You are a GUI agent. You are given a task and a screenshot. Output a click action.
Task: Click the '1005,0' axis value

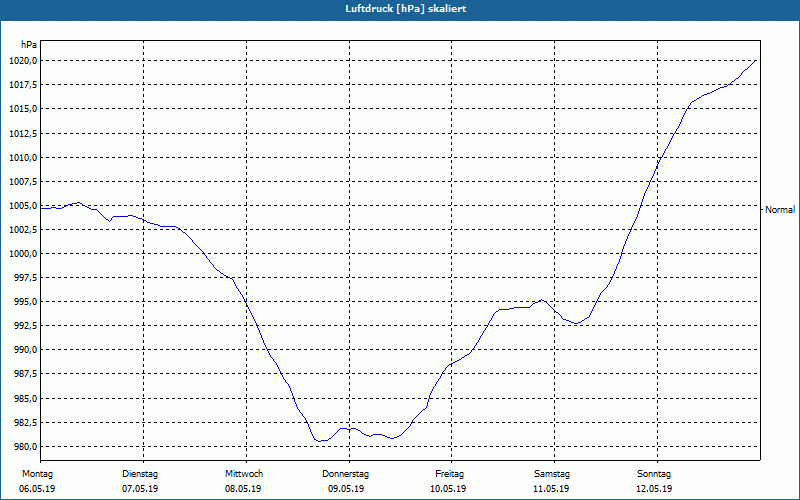pyautogui.click(x=23, y=206)
